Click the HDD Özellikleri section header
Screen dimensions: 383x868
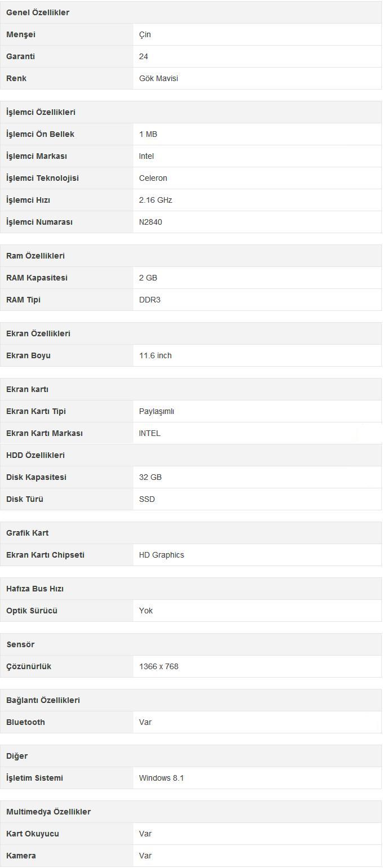[x=191, y=455]
